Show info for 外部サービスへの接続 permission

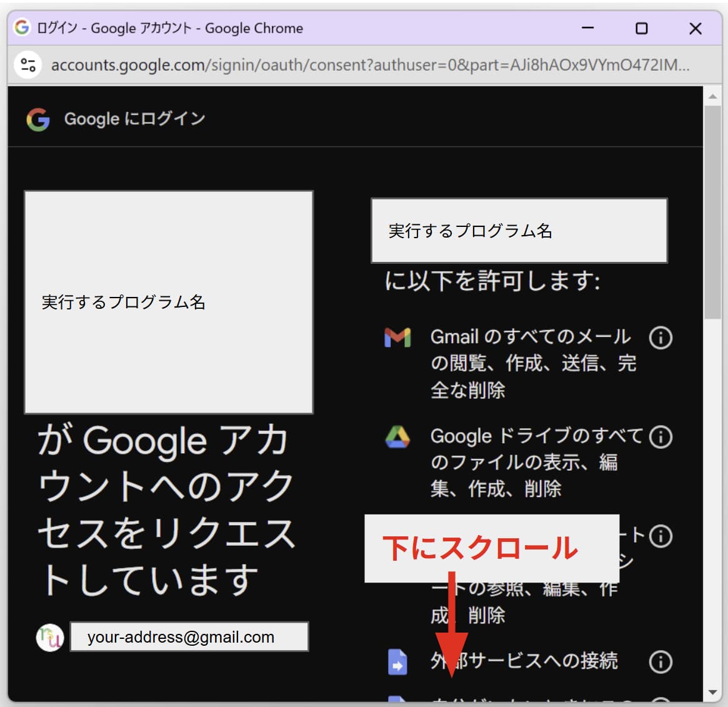click(x=661, y=662)
